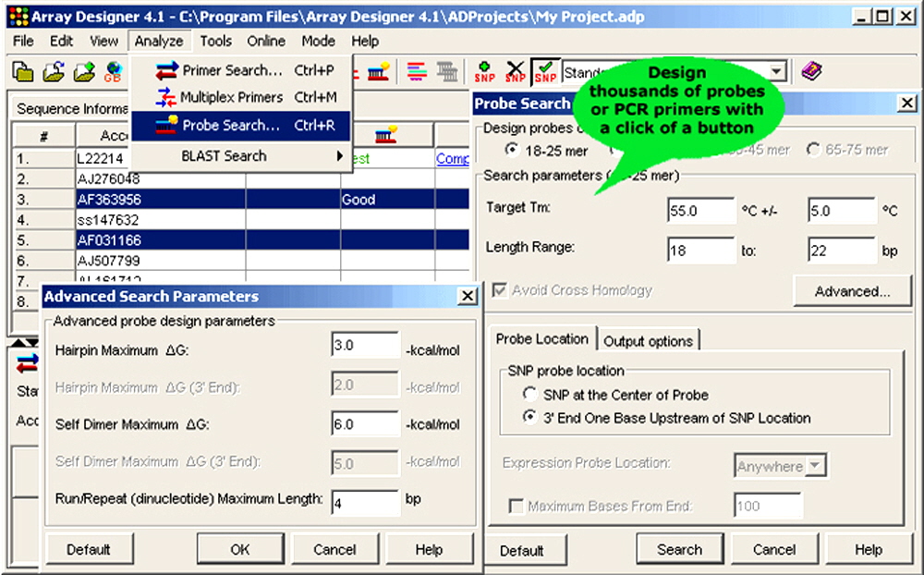Image resolution: width=924 pixels, height=575 pixels.
Task: Click the New Project toolbar icon
Action: (x=23, y=72)
